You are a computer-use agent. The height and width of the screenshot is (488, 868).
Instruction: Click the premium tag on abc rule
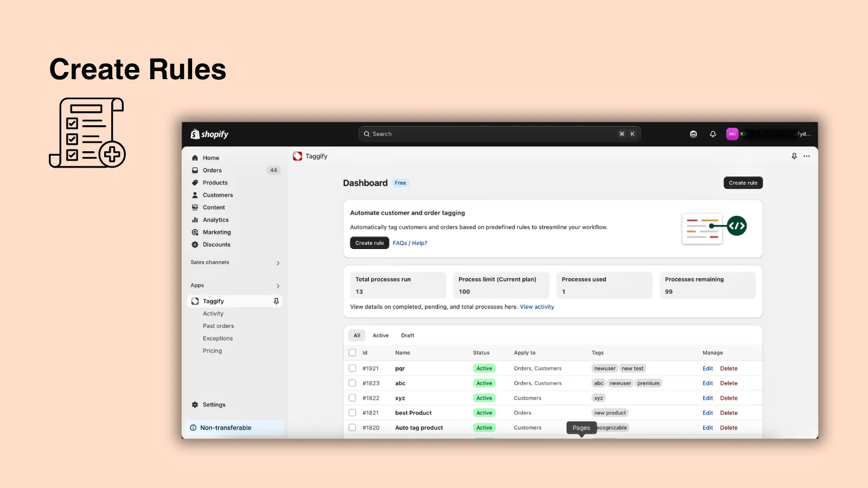tap(648, 383)
